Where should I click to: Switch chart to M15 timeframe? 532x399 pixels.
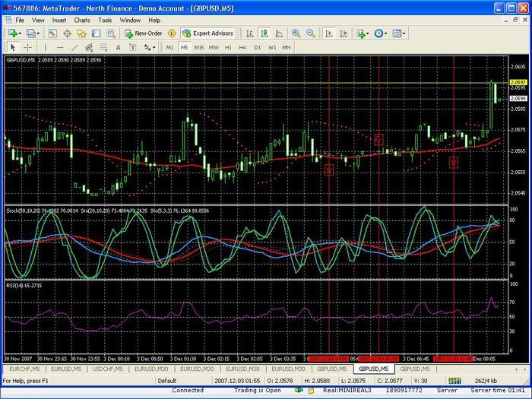[199, 47]
